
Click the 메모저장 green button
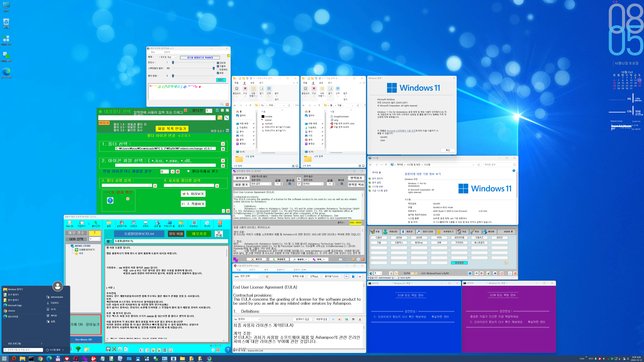coord(199,234)
